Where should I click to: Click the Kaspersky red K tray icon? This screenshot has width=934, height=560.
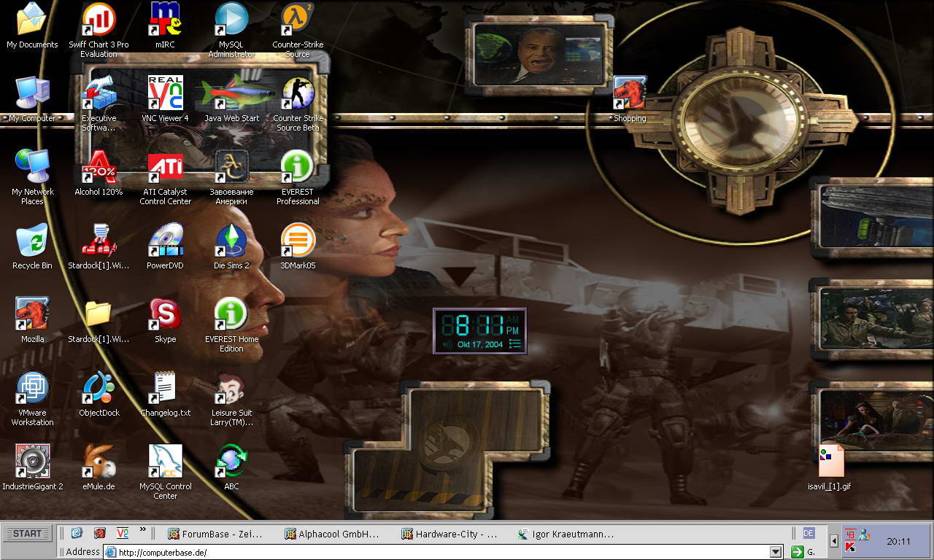point(850,546)
